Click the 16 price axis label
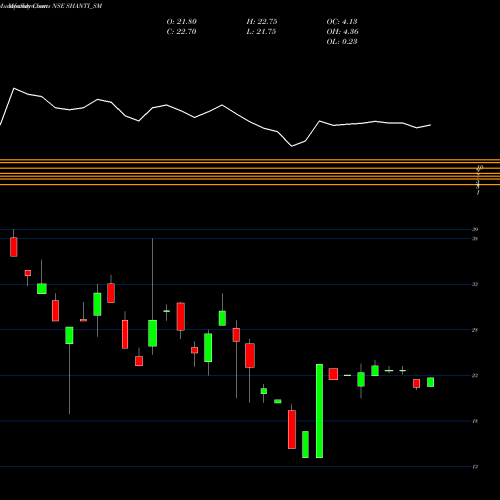Screen dimensions: 500x500 click(x=475, y=421)
